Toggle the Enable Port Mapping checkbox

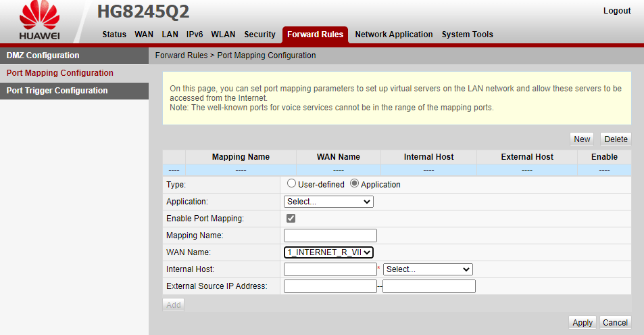[x=291, y=219]
